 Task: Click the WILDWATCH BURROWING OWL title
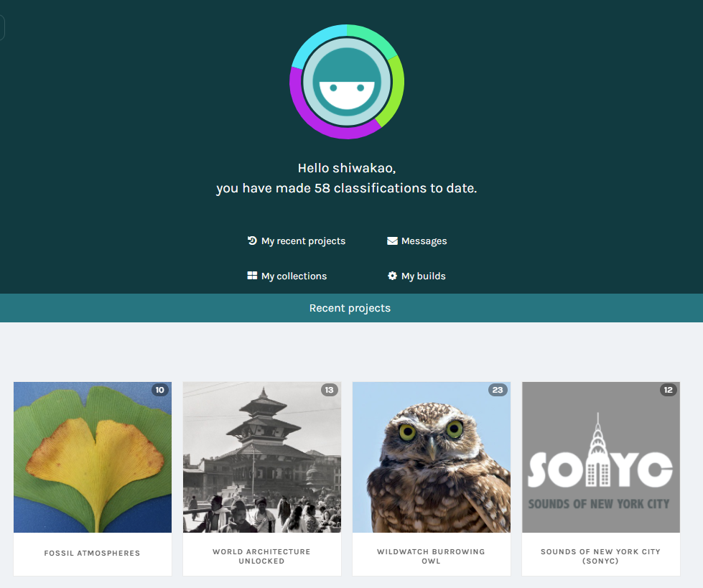click(x=432, y=556)
